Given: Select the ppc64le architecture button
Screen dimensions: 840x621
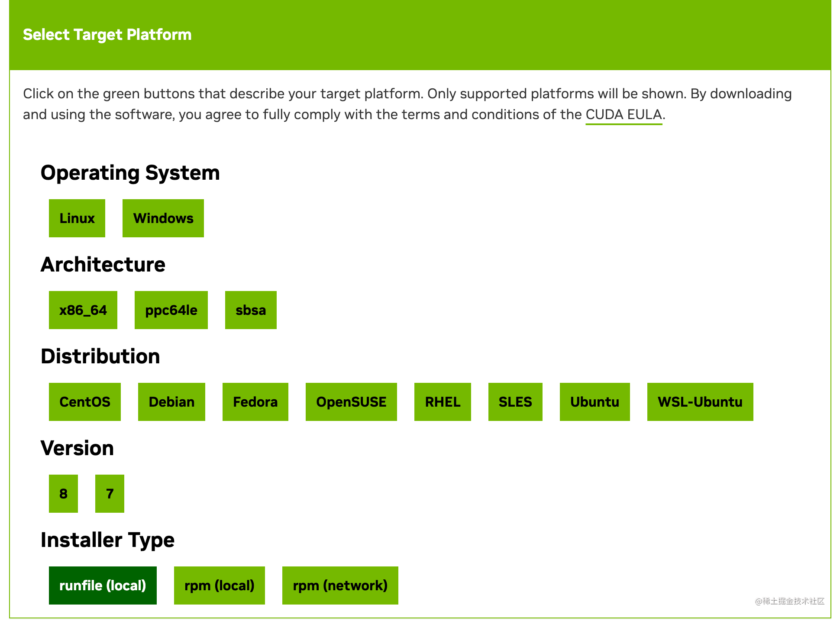Looking at the screenshot, I should 171,310.
